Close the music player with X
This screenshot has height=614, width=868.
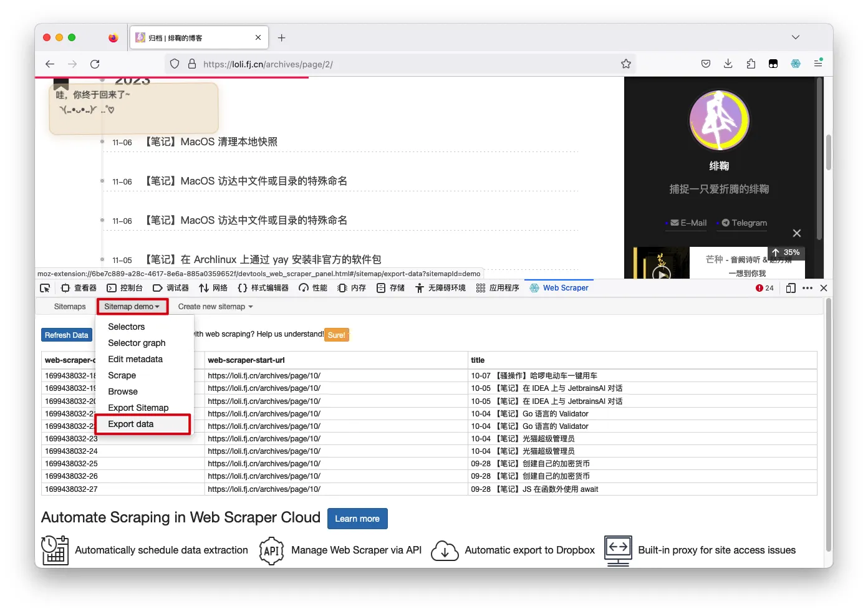[796, 233]
